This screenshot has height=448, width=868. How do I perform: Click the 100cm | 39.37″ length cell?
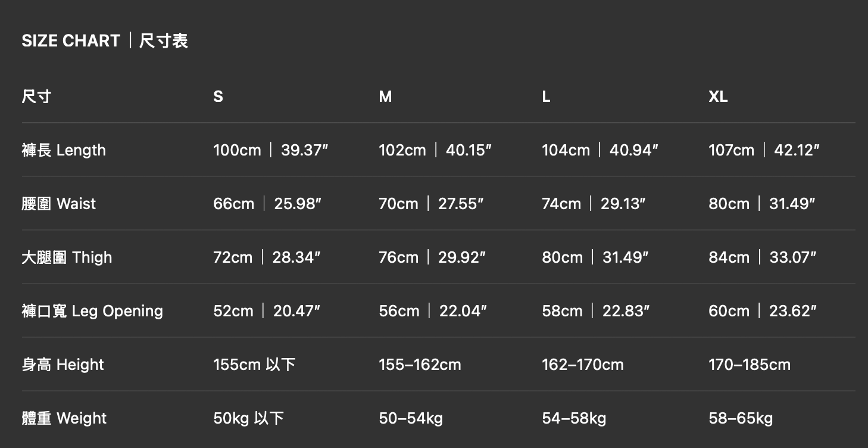271,150
